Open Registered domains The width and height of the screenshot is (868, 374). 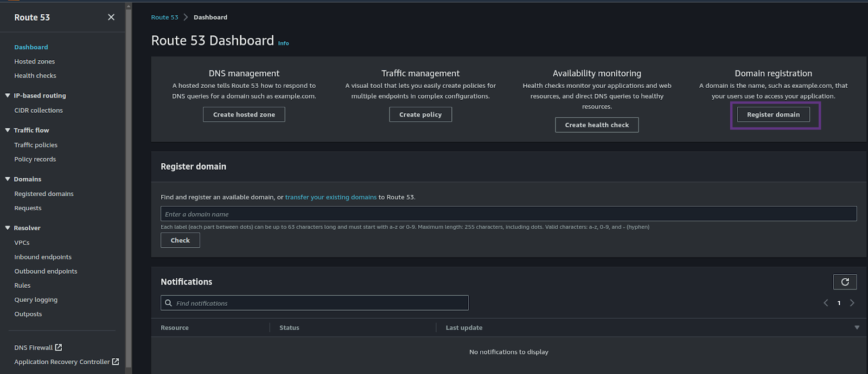coord(44,194)
